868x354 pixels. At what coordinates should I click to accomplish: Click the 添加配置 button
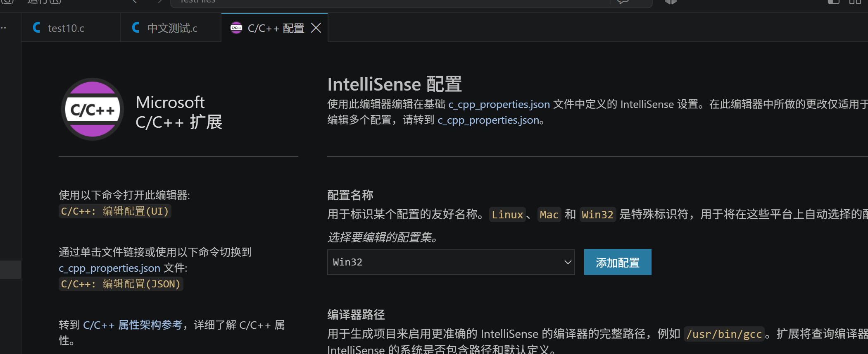tap(618, 262)
